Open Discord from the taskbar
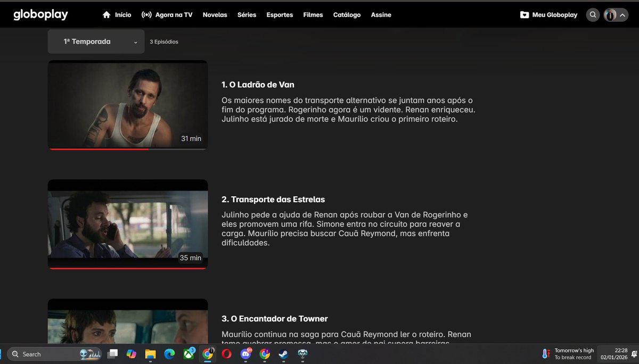Image resolution: width=639 pixels, height=364 pixels. point(245,354)
